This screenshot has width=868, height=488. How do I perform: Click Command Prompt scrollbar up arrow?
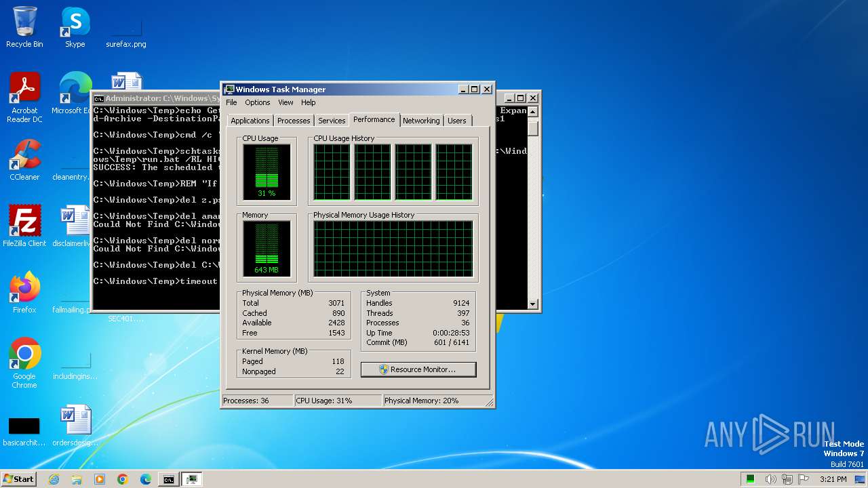point(533,112)
